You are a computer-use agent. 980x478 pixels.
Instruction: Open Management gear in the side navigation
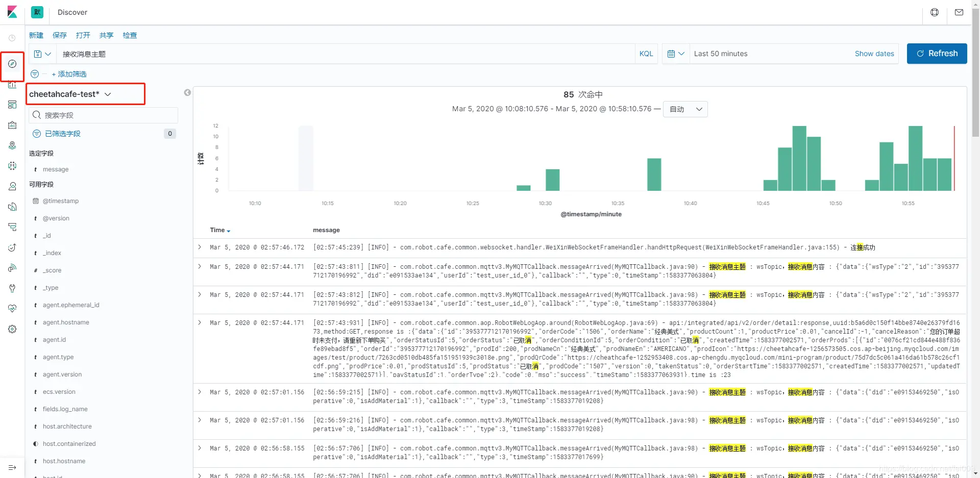coord(12,329)
